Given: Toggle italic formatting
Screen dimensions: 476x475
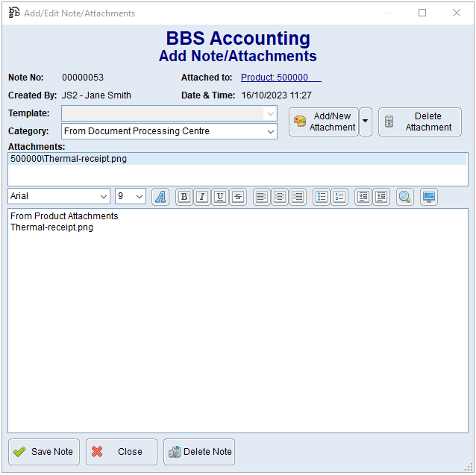Looking at the screenshot, I should coord(201,197).
